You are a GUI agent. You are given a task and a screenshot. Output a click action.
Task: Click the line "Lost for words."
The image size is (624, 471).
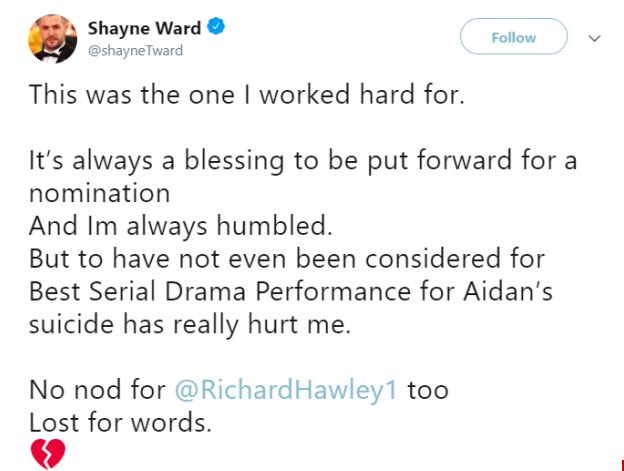(121, 422)
